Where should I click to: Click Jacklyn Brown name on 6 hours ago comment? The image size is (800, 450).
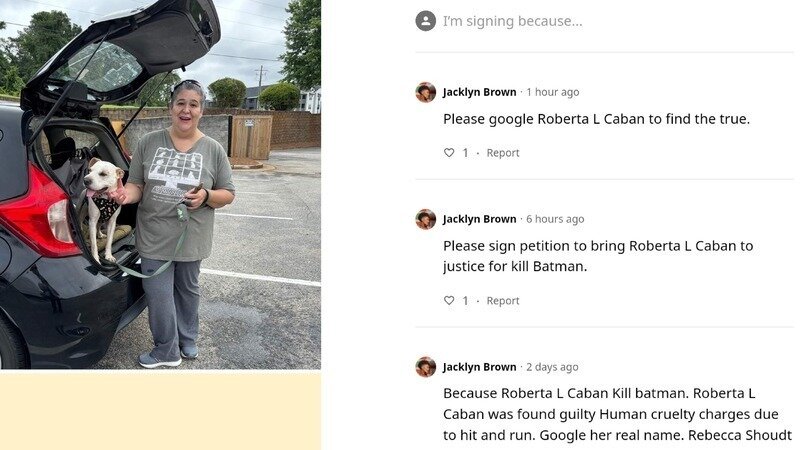tap(479, 219)
